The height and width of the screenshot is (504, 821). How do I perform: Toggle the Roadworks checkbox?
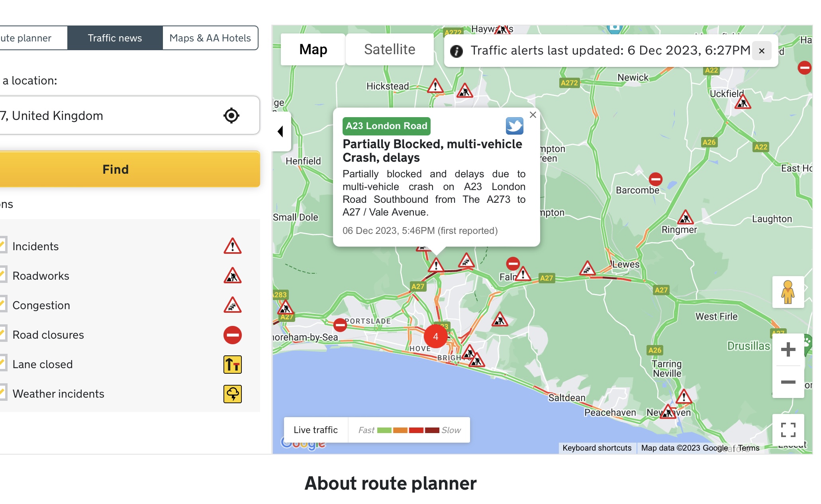(3, 275)
